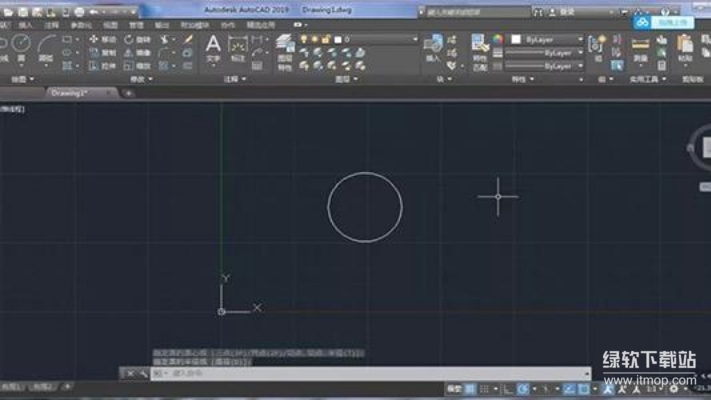Open the Parametric (参数化) ribbon tab
Viewport: 711px width, 400px height.
[81, 25]
